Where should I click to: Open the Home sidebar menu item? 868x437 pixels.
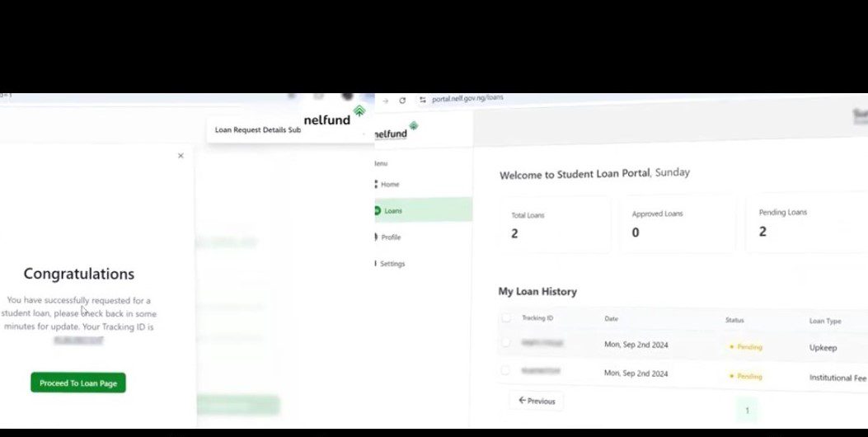tap(390, 184)
